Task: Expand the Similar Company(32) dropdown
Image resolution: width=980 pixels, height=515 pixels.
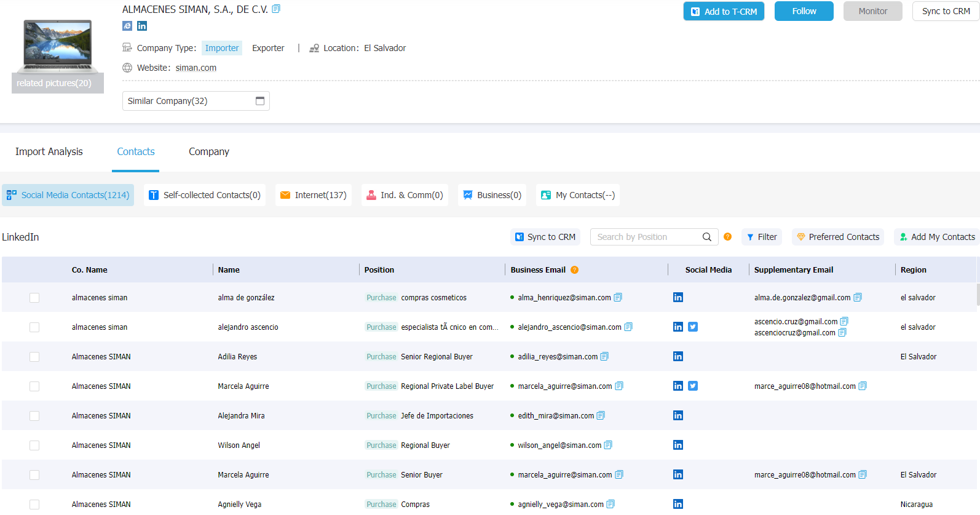Action: pyautogui.click(x=196, y=101)
